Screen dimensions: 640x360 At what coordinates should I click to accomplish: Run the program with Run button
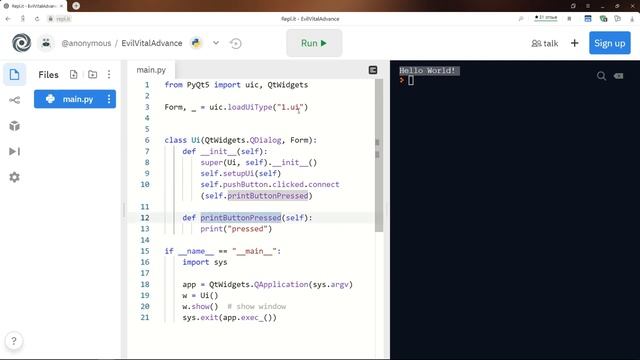pos(314,43)
